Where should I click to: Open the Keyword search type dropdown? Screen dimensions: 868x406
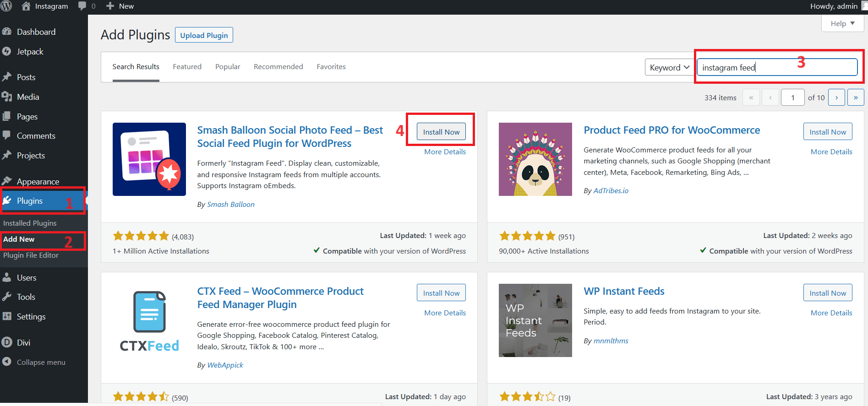click(x=670, y=67)
